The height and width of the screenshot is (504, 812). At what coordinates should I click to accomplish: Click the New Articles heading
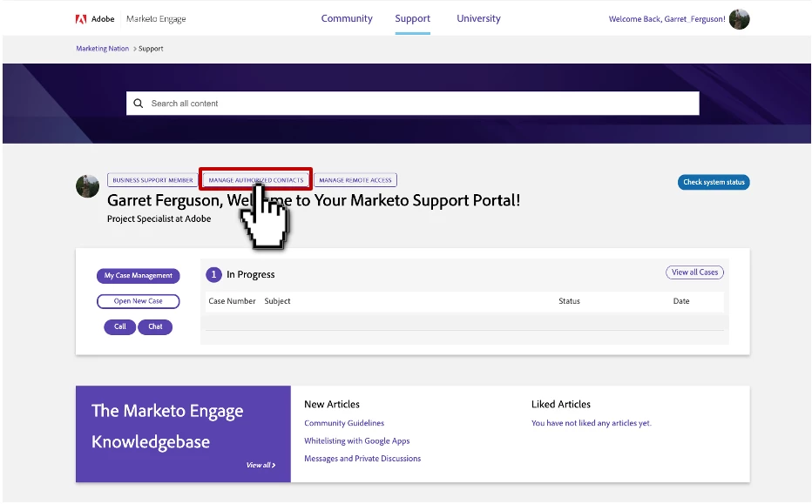pyautogui.click(x=332, y=404)
